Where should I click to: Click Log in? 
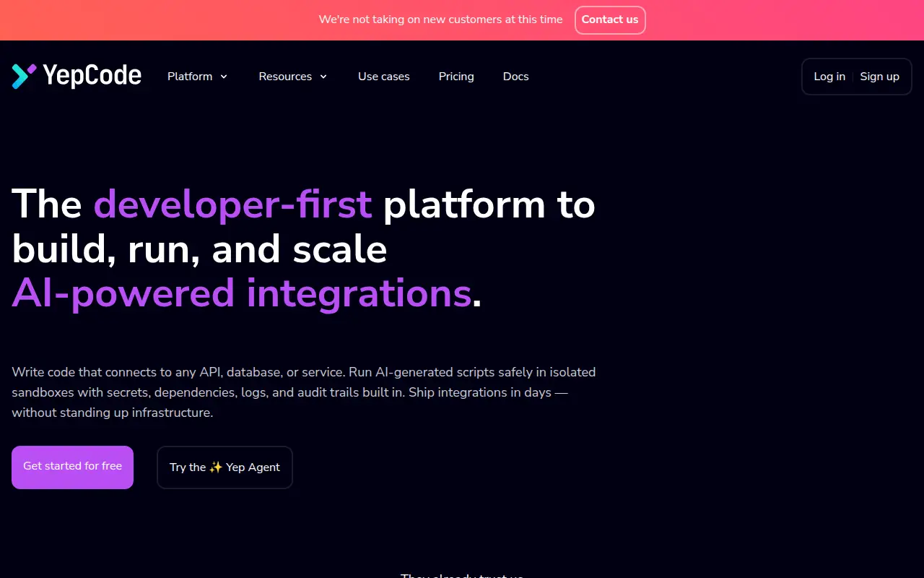829,77
